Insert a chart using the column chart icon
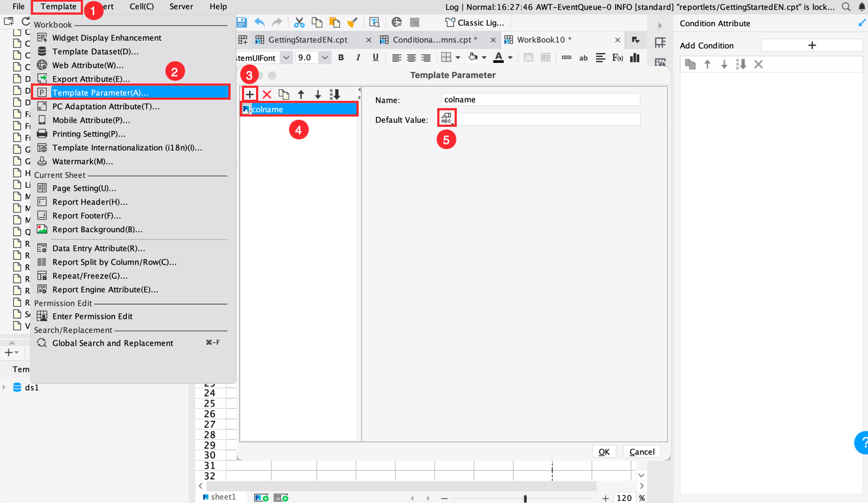868x503 pixels. pos(635,57)
